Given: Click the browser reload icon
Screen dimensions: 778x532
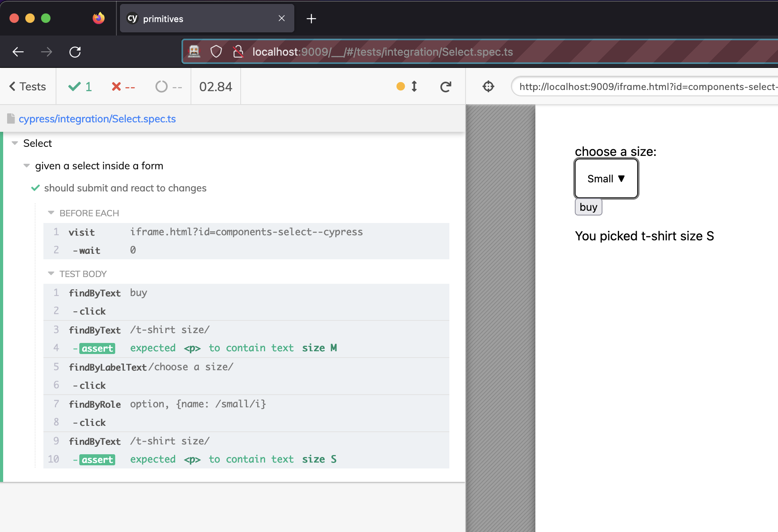Looking at the screenshot, I should coord(75,52).
